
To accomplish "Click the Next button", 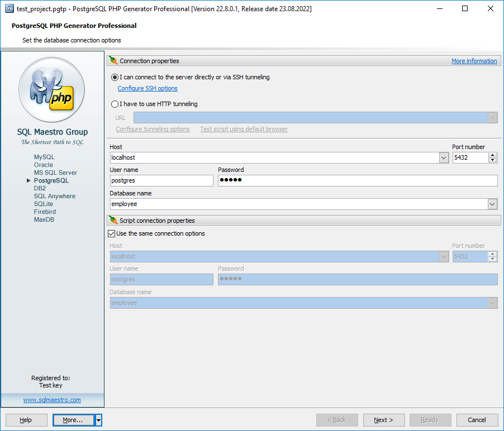I will point(384,420).
